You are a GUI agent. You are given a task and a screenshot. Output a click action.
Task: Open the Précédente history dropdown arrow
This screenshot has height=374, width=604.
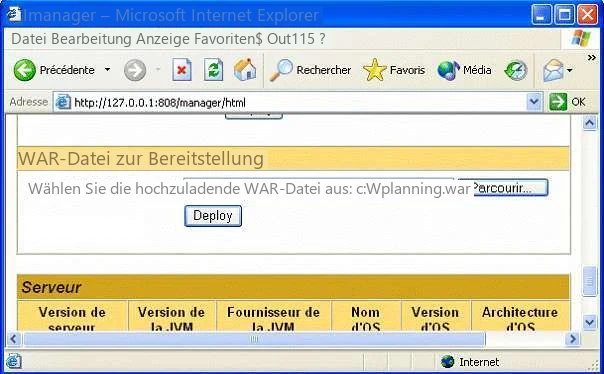107,70
